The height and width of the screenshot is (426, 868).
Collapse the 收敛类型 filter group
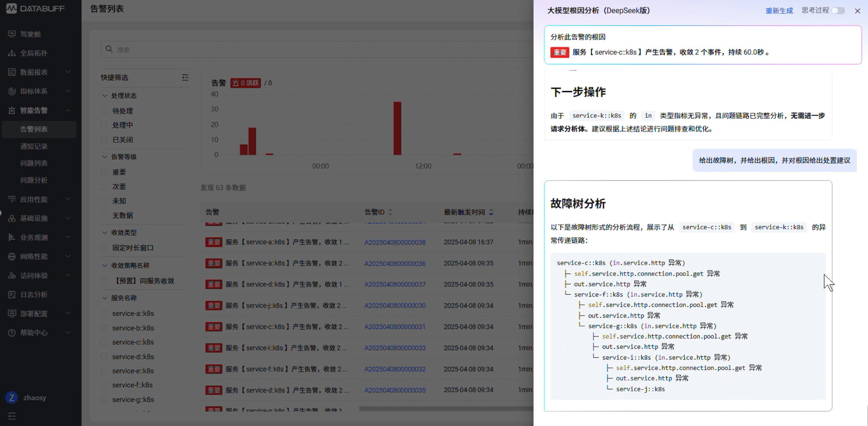pyautogui.click(x=105, y=233)
